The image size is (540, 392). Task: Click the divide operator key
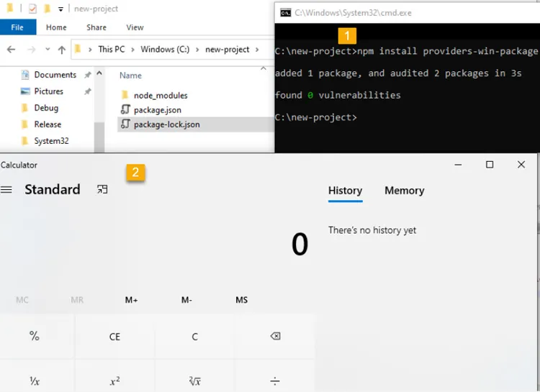tap(275, 380)
